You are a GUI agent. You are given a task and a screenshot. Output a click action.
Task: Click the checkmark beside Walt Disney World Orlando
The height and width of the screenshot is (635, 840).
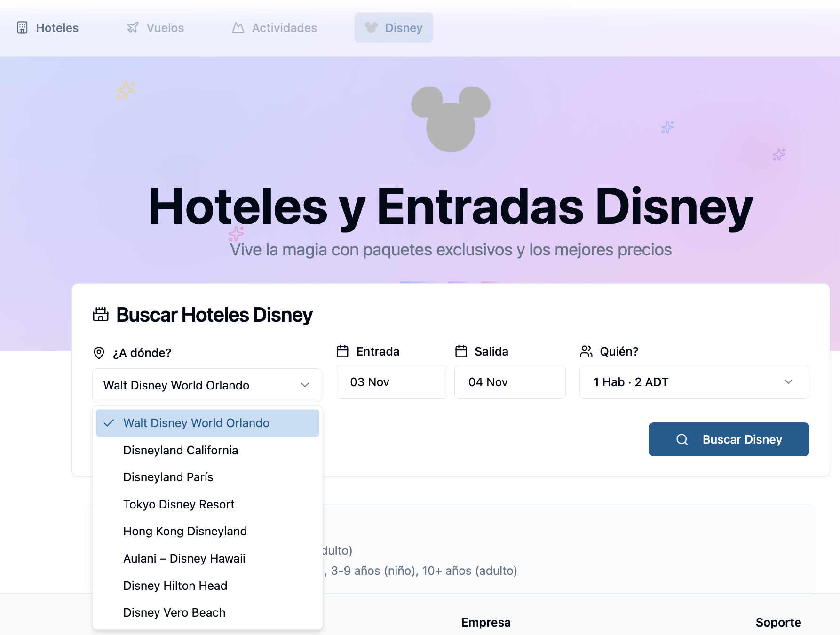tap(109, 423)
